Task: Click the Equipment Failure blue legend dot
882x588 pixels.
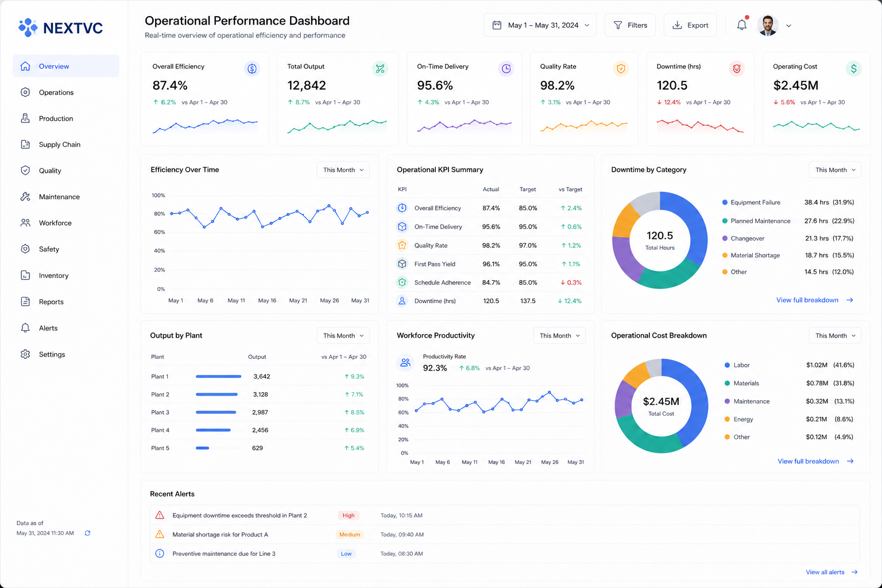Action: [x=725, y=203]
